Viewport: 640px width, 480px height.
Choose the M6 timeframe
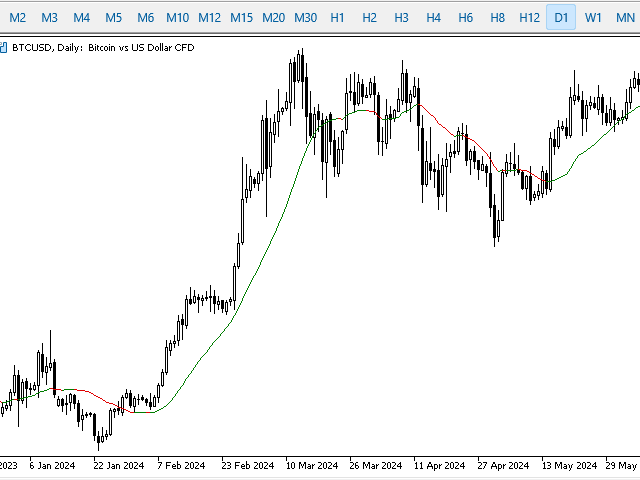click(x=145, y=18)
